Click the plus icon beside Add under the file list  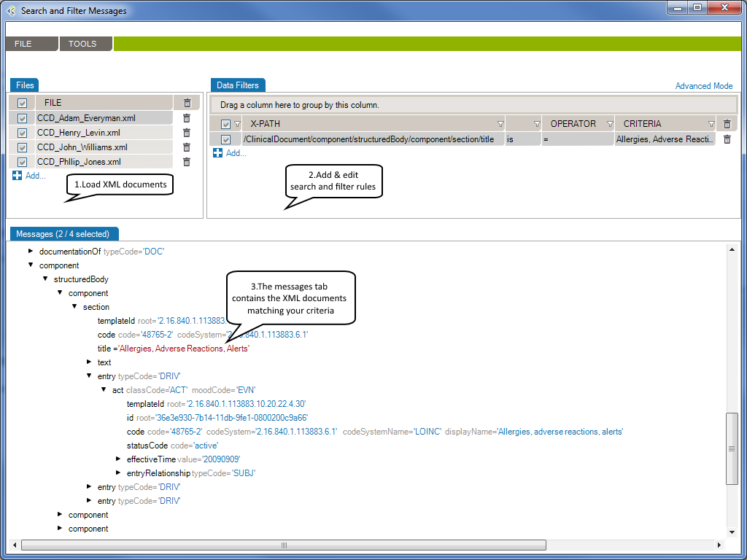pyautogui.click(x=16, y=176)
